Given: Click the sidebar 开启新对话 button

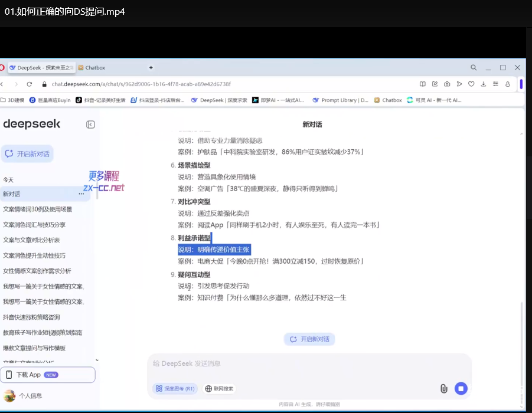Looking at the screenshot, I should tap(27, 154).
